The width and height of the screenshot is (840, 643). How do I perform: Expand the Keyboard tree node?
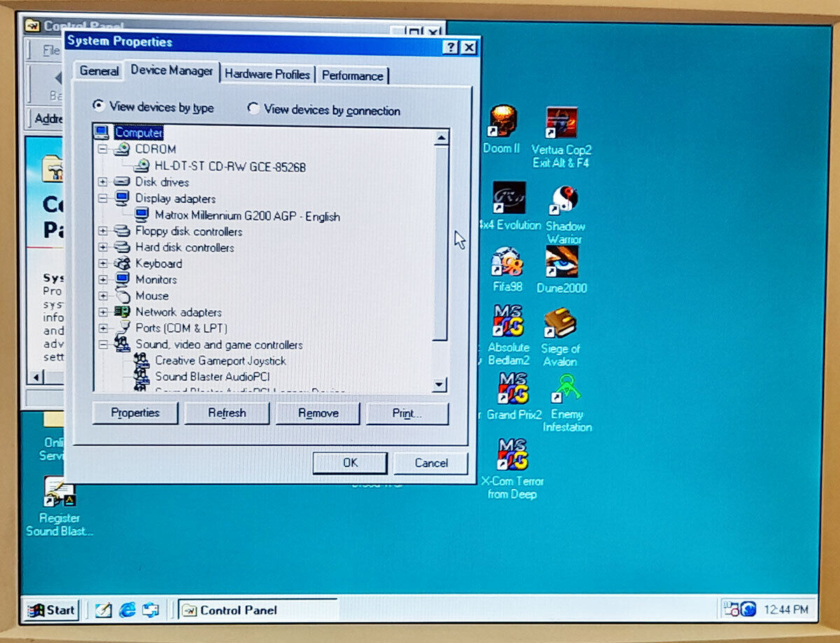(x=103, y=263)
